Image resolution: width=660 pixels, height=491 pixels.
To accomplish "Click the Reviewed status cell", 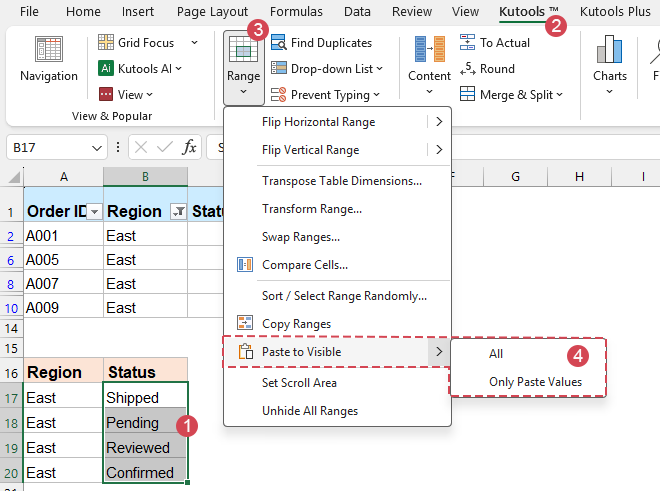I will tap(145, 447).
